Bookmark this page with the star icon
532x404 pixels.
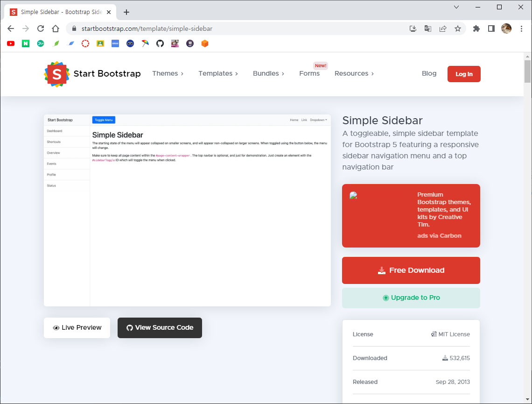pos(458,28)
